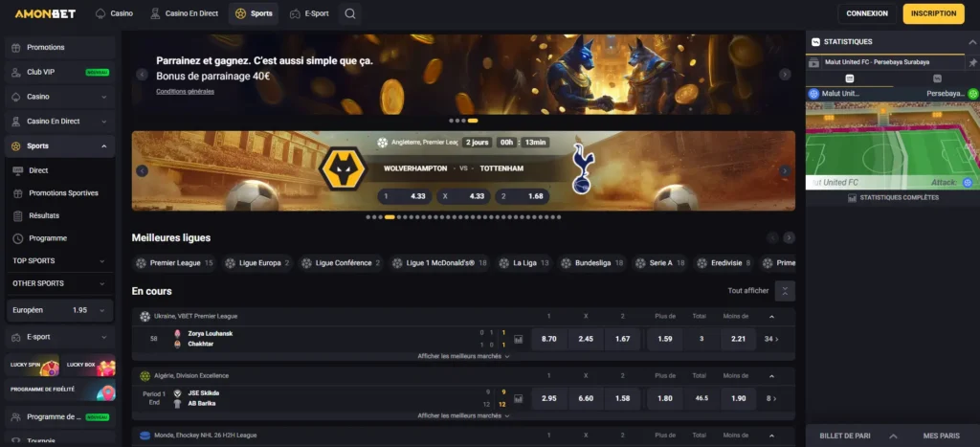
Task: Collapse Ehockey NHL 26 H2H League group
Action: pyautogui.click(x=772, y=436)
